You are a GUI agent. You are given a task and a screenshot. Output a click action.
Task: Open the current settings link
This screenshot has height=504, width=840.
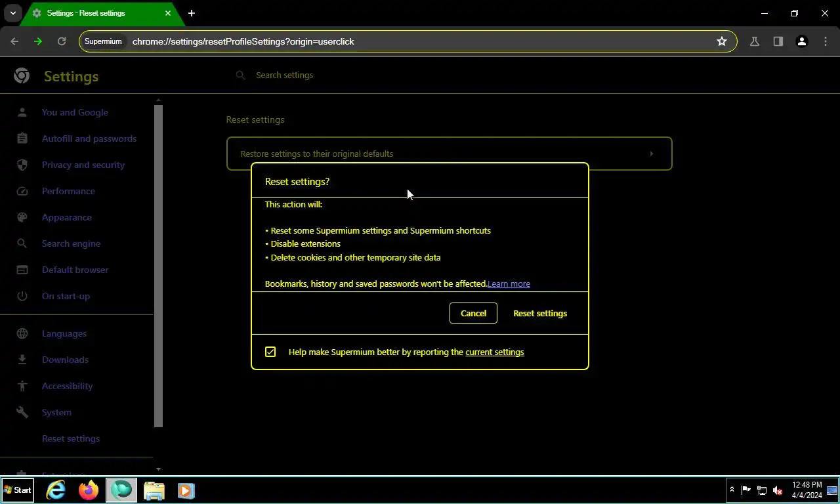[x=495, y=352]
